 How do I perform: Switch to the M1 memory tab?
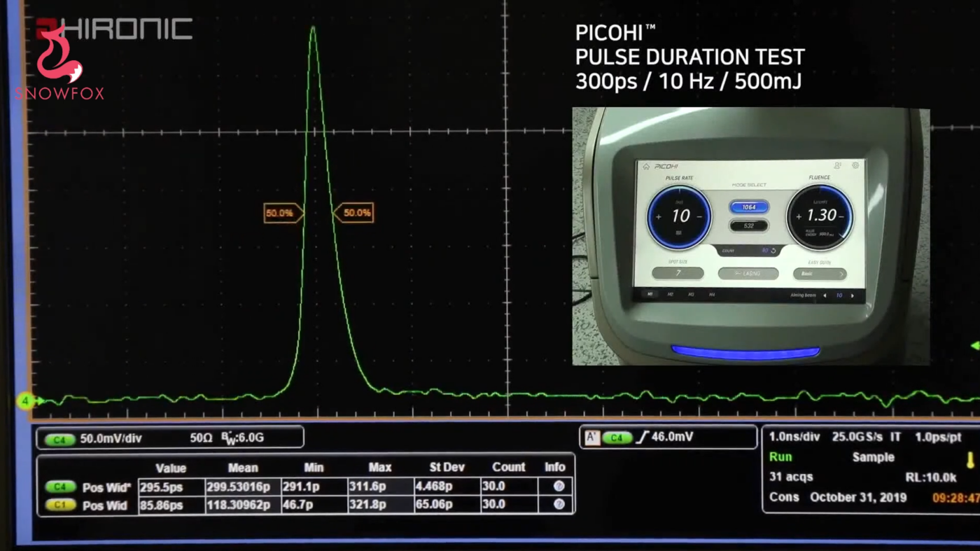pos(650,295)
